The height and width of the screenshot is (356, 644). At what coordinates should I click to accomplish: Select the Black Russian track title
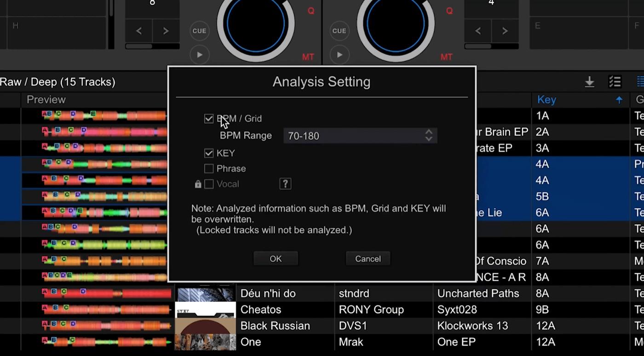point(275,326)
